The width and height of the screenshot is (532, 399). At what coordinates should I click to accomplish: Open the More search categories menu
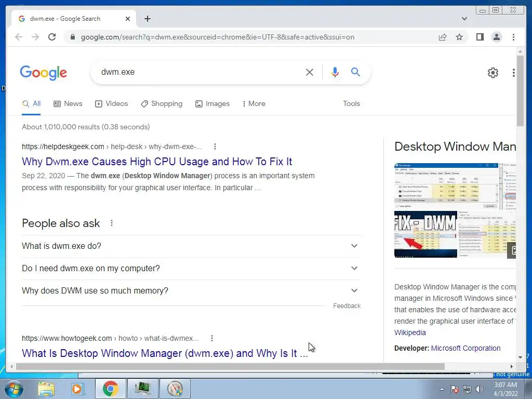pos(254,104)
